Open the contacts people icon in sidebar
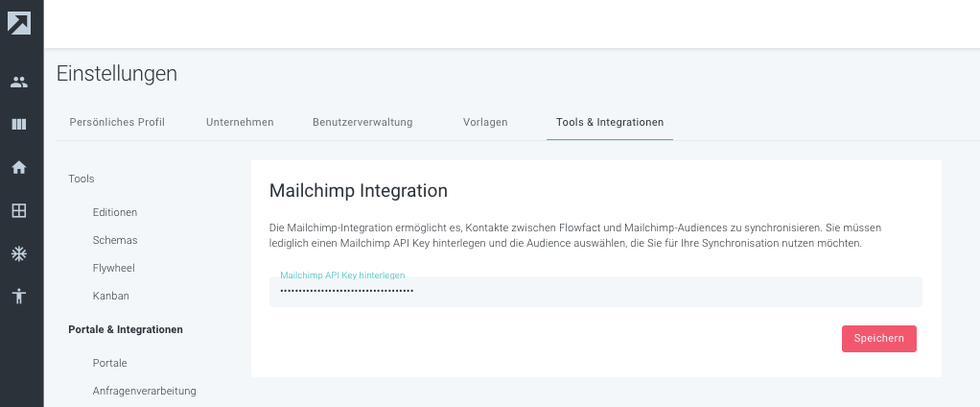Viewport: 980px width, 407px height. point(19,82)
